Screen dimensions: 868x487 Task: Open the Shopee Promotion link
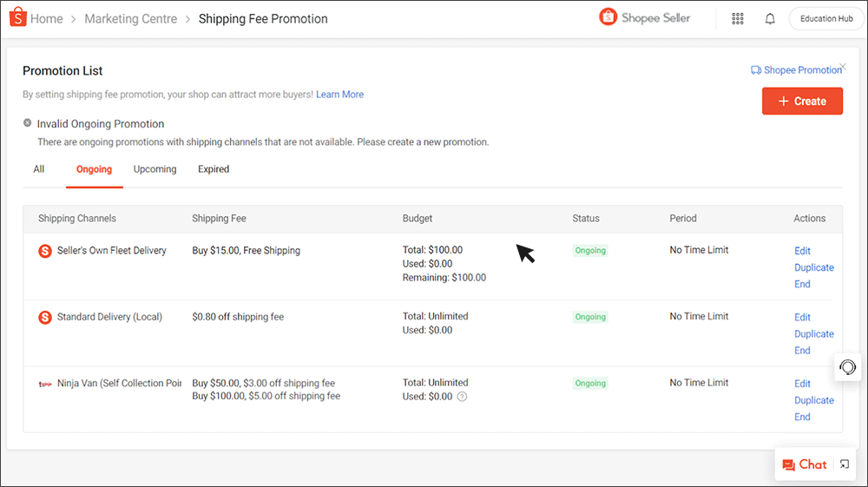pos(797,70)
